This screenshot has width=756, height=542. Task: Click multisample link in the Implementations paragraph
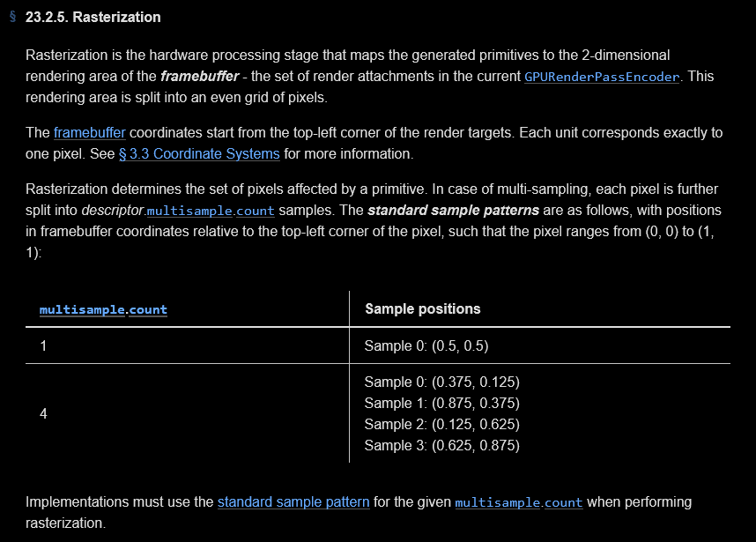click(498, 502)
